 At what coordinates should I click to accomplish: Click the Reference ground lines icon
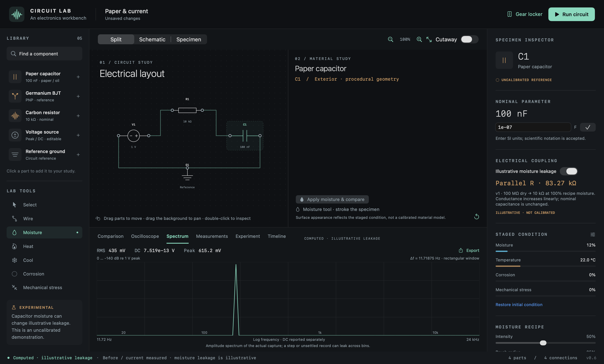coord(15,155)
